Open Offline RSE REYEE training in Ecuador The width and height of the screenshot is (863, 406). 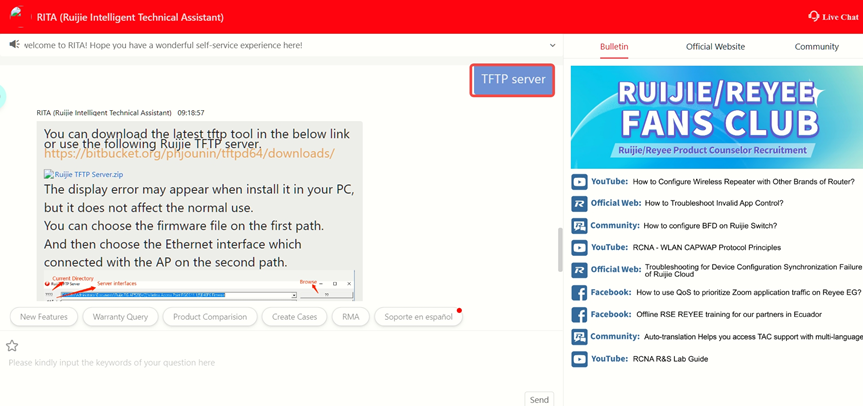(729, 315)
